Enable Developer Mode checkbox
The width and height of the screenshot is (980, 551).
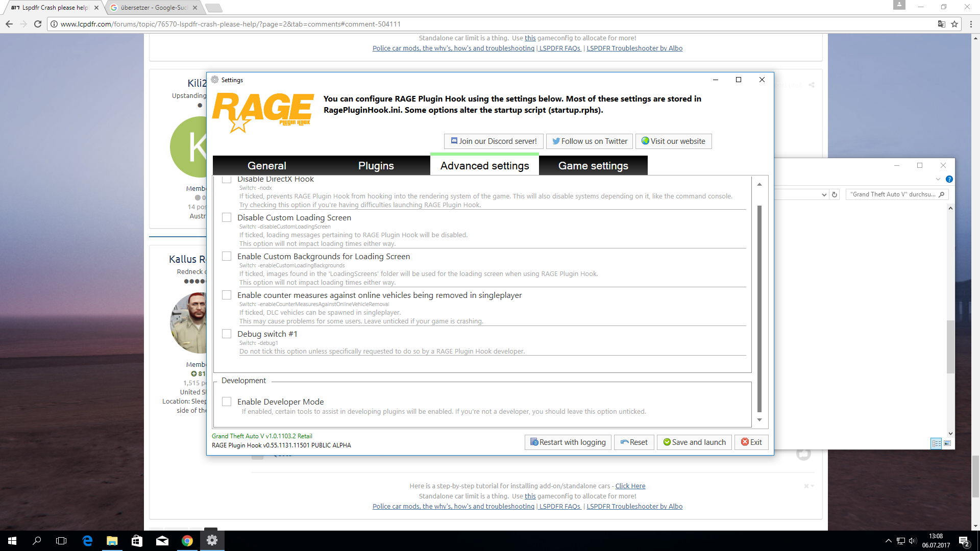tap(227, 402)
